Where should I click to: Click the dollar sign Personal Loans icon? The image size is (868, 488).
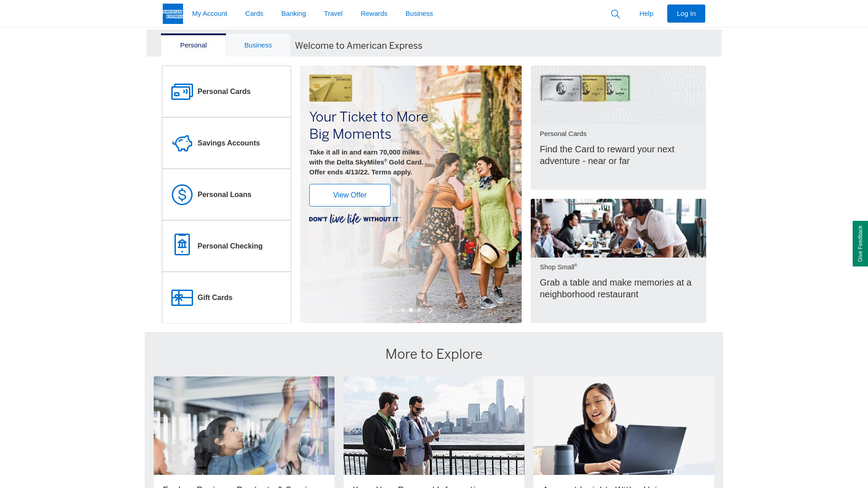click(182, 195)
